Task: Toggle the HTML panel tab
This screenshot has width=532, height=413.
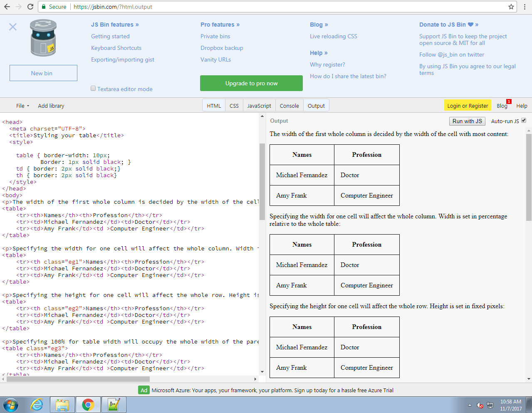Action: coord(214,106)
